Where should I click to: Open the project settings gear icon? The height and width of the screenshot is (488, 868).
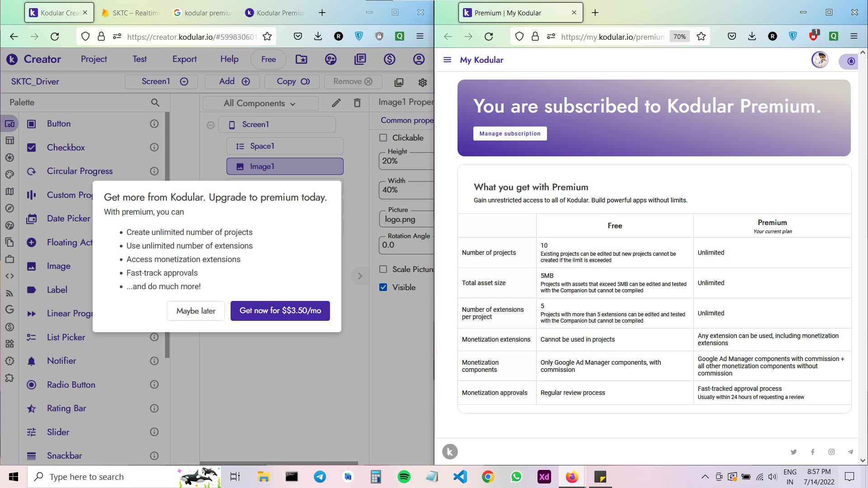[x=422, y=82]
